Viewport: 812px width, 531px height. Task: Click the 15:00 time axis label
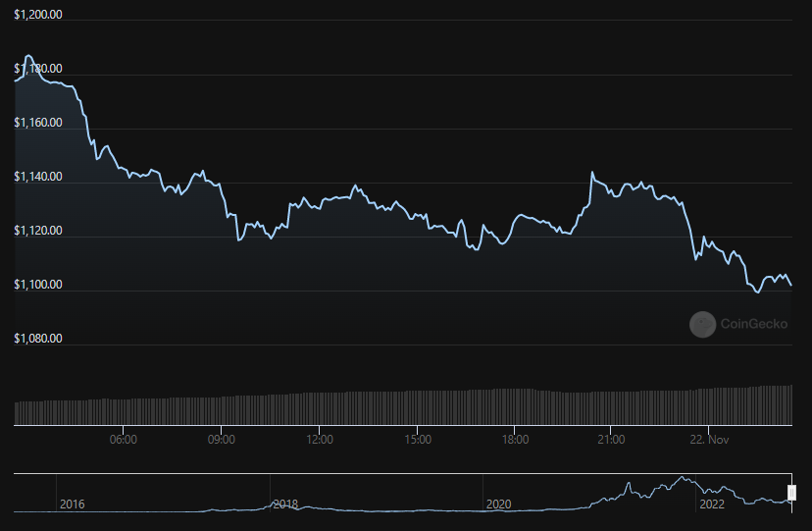click(x=418, y=440)
